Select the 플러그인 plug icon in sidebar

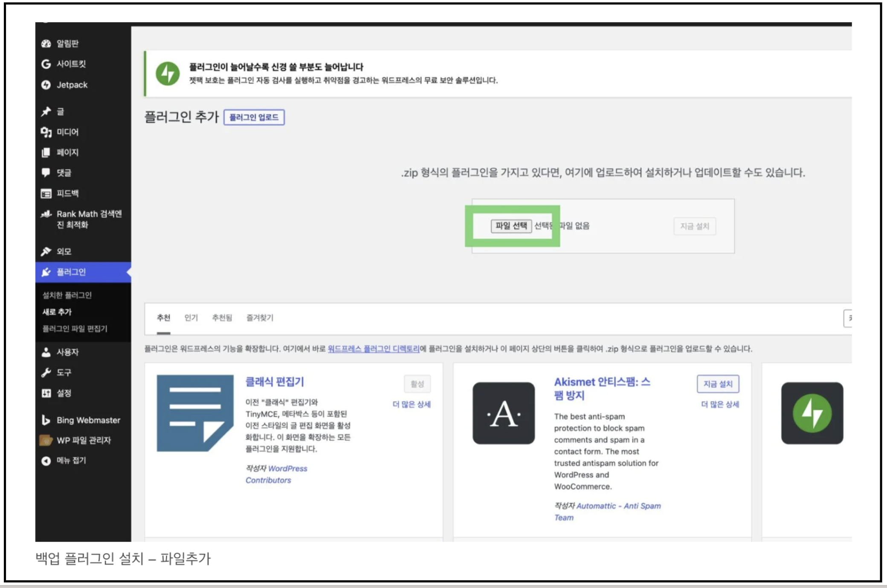tap(46, 271)
